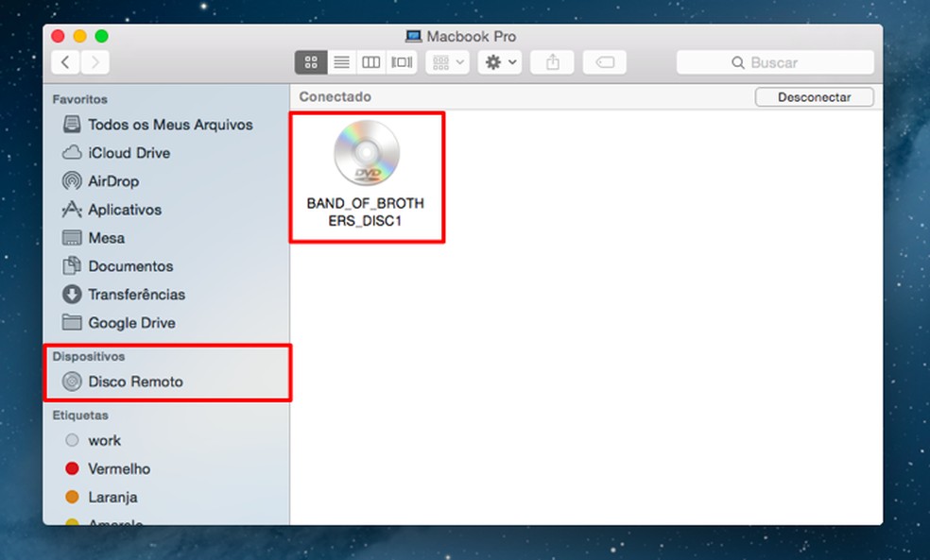
Task: Select the BAND_OF_BROTHERS_DISC1 DVD icon
Action: click(x=367, y=153)
